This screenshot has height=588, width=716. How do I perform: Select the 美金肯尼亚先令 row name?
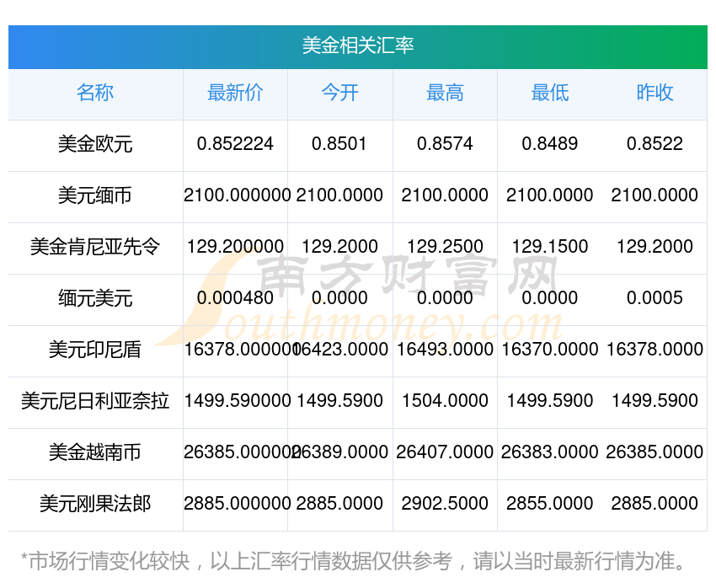pos(95,247)
